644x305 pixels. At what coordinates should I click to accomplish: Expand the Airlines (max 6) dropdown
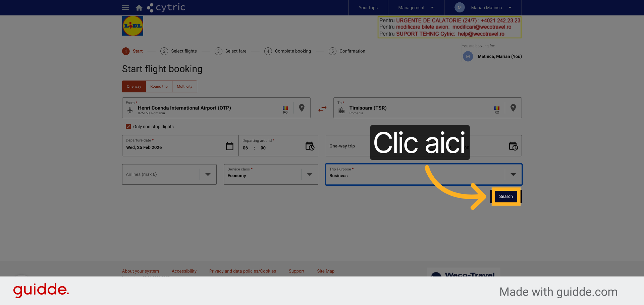pyautogui.click(x=169, y=174)
